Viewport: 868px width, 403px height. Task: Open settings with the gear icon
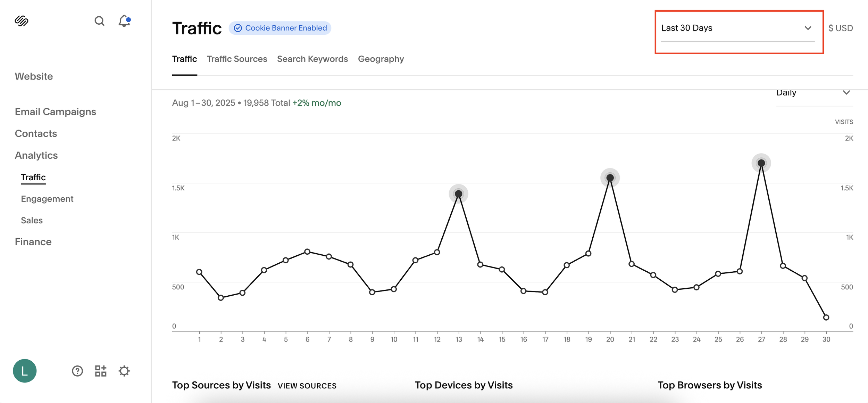(124, 371)
